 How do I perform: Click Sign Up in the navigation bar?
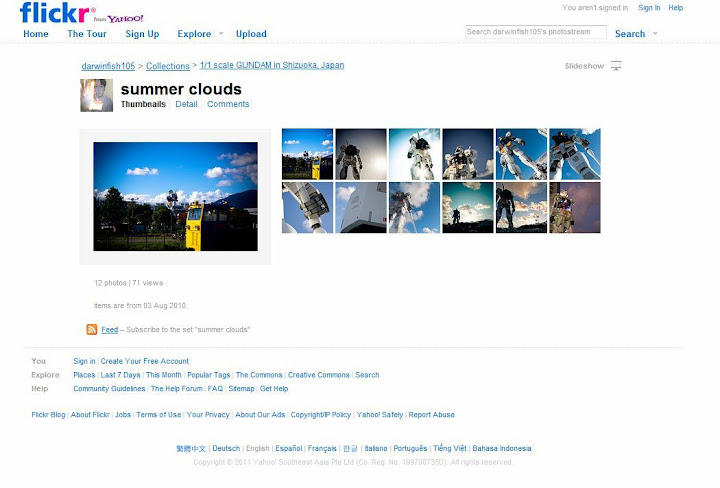pyautogui.click(x=142, y=34)
